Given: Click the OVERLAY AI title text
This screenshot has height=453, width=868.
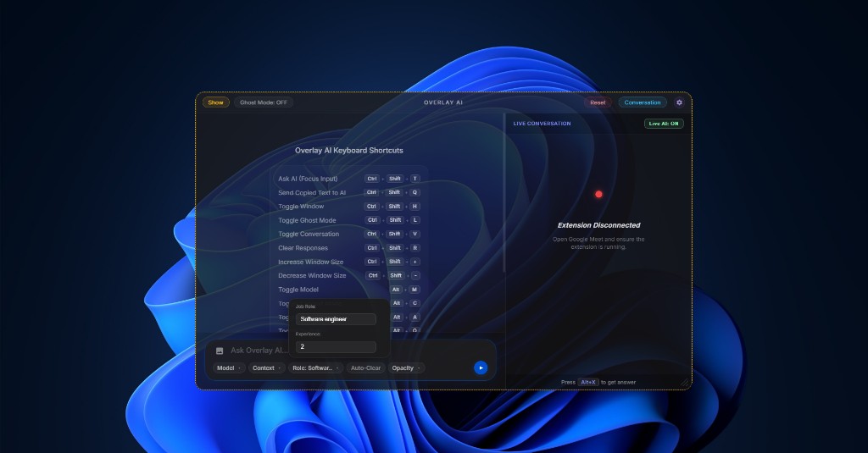Looking at the screenshot, I should coord(443,102).
